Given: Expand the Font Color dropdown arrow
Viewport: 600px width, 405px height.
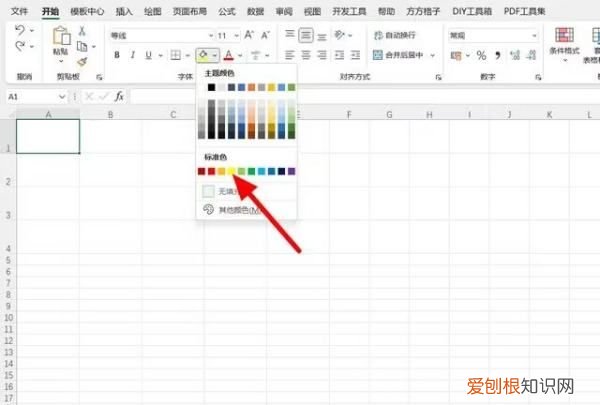Looking at the screenshot, I should point(240,56).
